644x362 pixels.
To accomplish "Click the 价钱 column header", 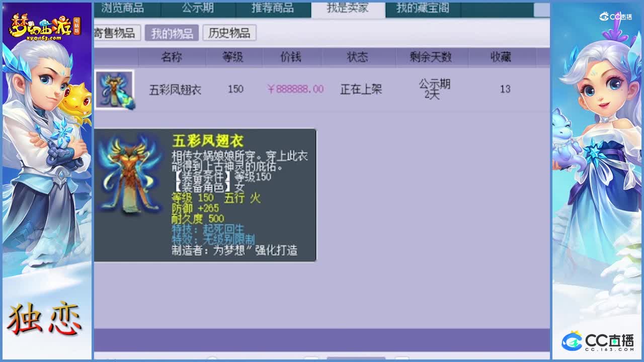I will 291,57.
